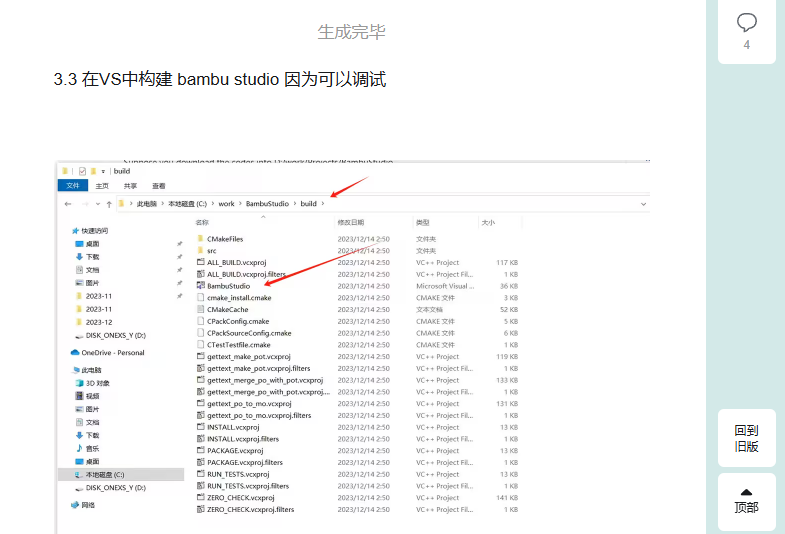Open the src folder in build
The width and height of the screenshot is (785, 534).
coord(211,251)
